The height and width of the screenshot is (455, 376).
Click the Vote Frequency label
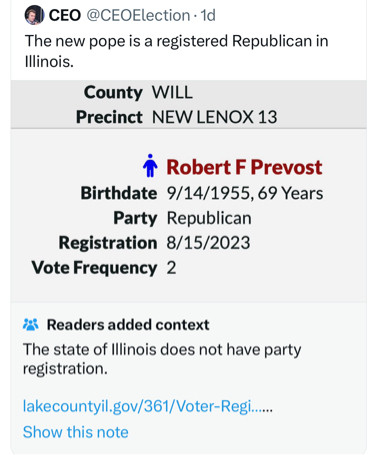click(94, 268)
